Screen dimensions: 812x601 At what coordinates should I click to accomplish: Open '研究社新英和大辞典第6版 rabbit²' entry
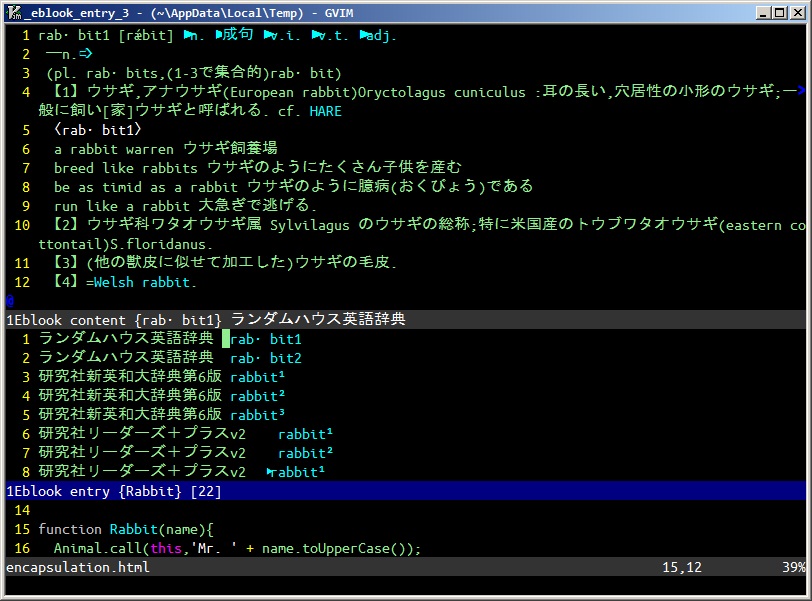click(x=162, y=396)
